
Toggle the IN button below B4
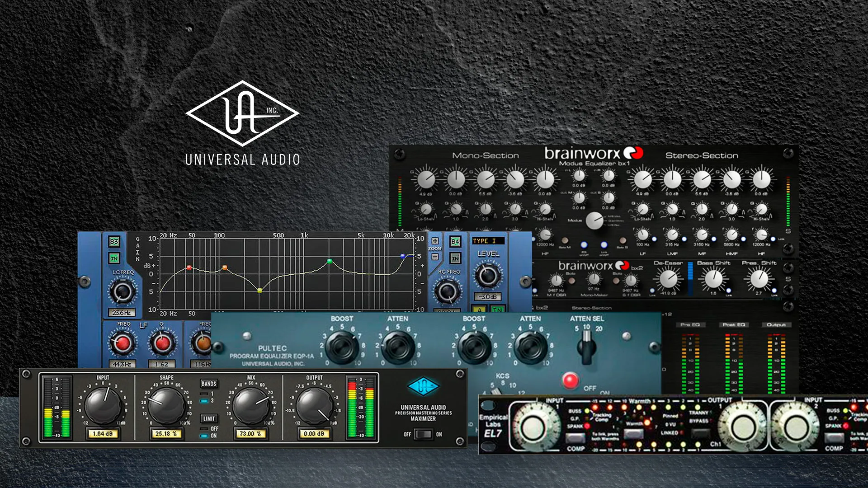point(455,258)
